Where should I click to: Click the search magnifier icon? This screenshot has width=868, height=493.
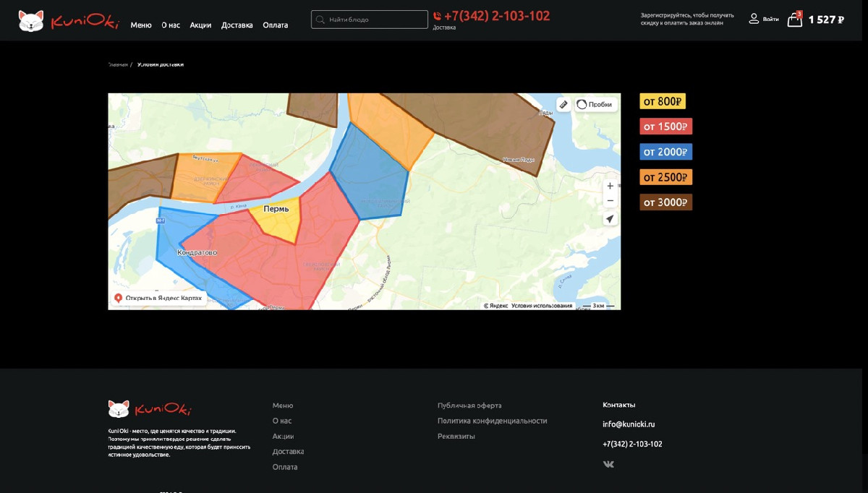(320, 20)
